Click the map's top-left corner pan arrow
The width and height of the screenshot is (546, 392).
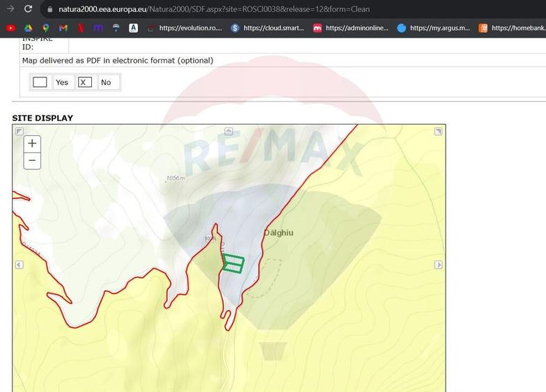[19, 131]
